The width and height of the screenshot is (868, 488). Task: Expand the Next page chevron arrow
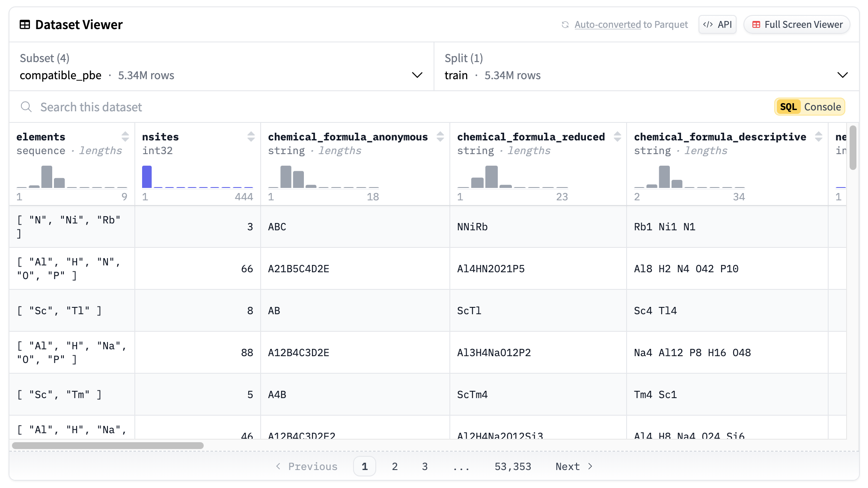click(590, 466)
